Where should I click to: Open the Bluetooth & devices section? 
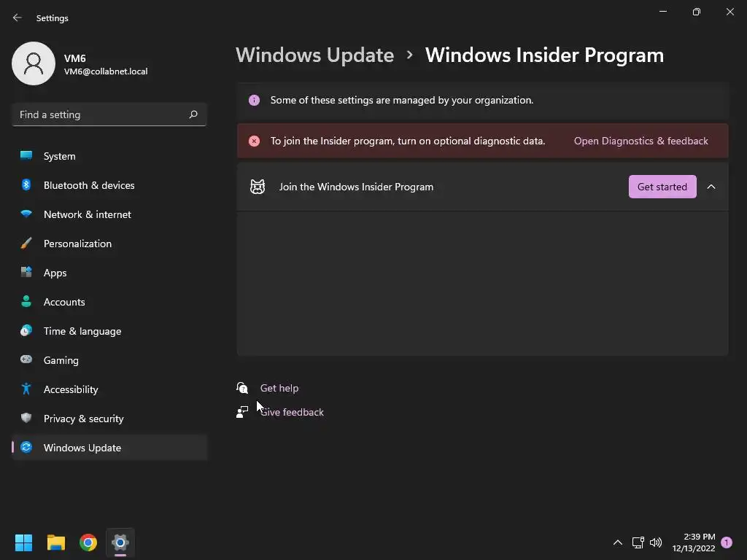tap(89, 185)
